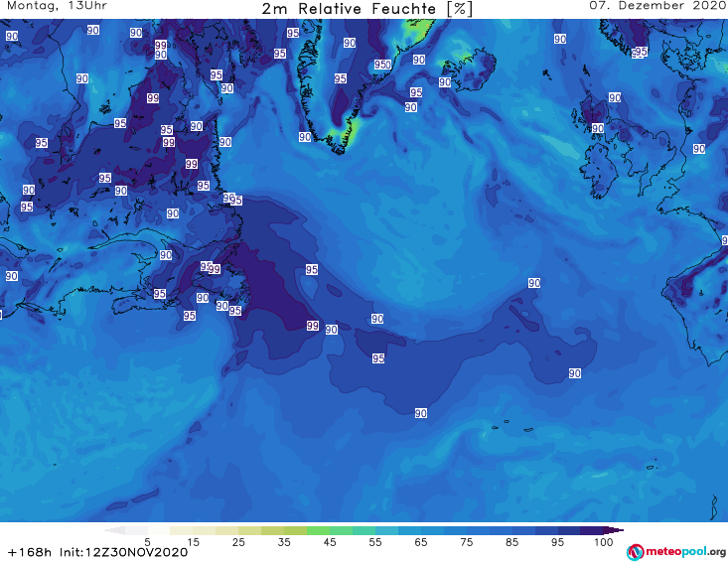Screen dimensions: 728x562
Task: Click the legend value "45"
Action: tap(330, 542)
